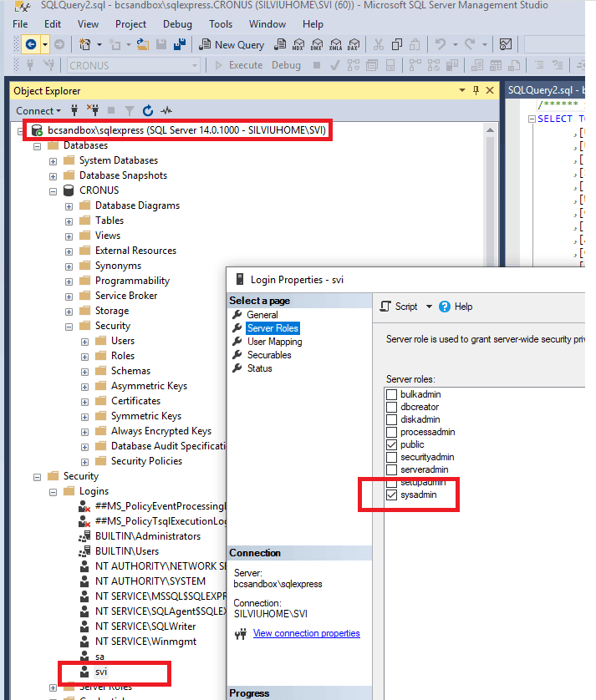Open the View menu

[x=88, y=24]
